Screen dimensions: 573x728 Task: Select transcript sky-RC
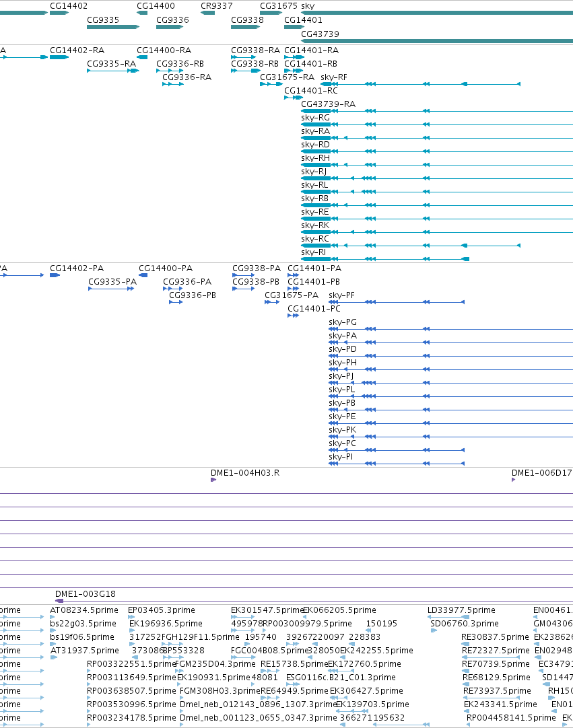315,239
